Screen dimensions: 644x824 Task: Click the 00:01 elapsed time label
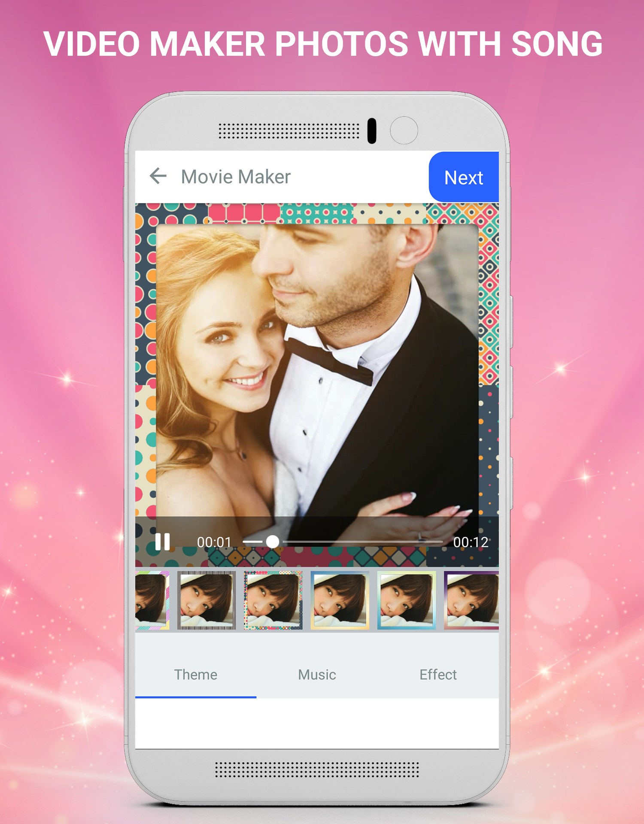(x=214, y=542)
